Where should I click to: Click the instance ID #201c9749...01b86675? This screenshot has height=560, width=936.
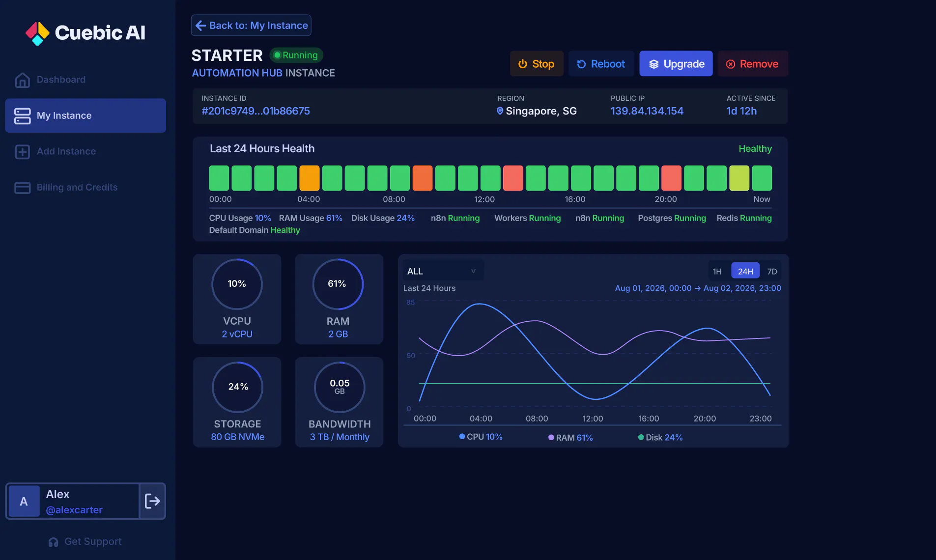(x=255, y=111)
